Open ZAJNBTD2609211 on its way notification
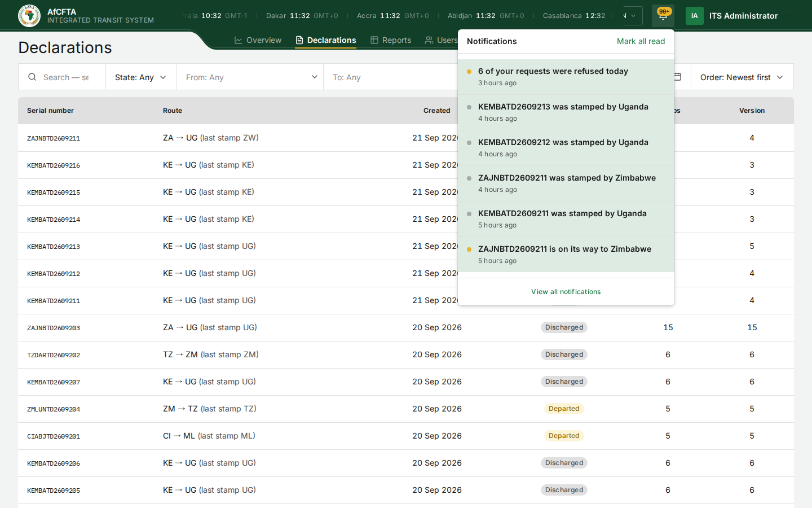812x508 pixels. coord(566,255)
